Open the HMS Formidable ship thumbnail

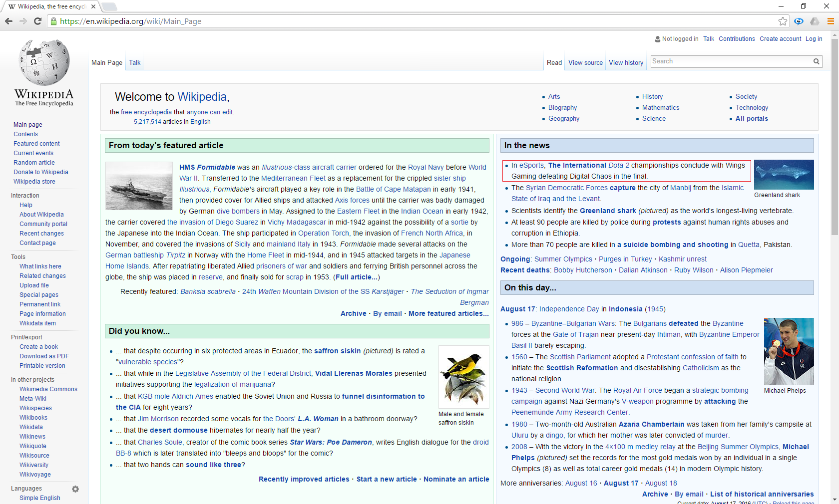tap(139, 186)
